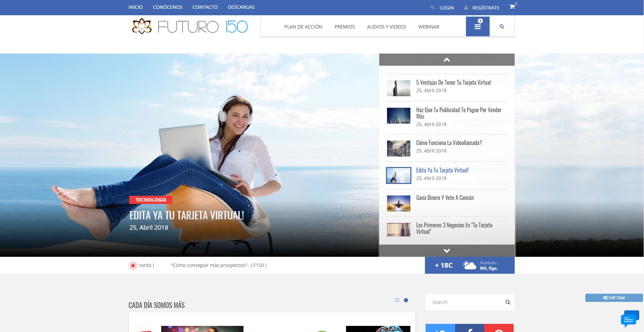Viewport: 644px width, 332px height.
Task: Select the first carousel page dot
Action: (397, 300)
